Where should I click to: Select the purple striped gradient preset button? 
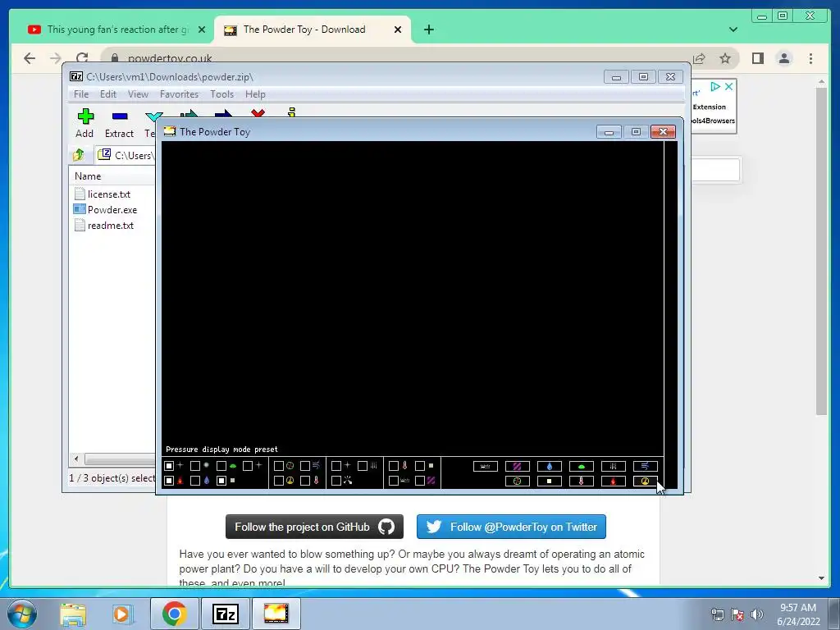pyautogui.click(x=518, y=467)
